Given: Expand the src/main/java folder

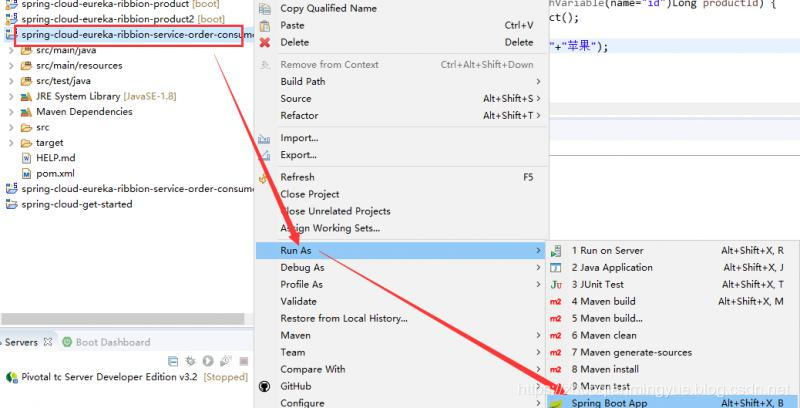Looking at the screenshot, I should coord(11,50).
